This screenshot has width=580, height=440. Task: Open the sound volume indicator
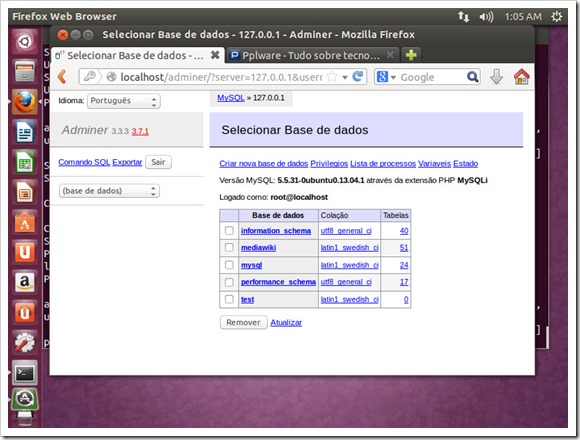point(486,17)
